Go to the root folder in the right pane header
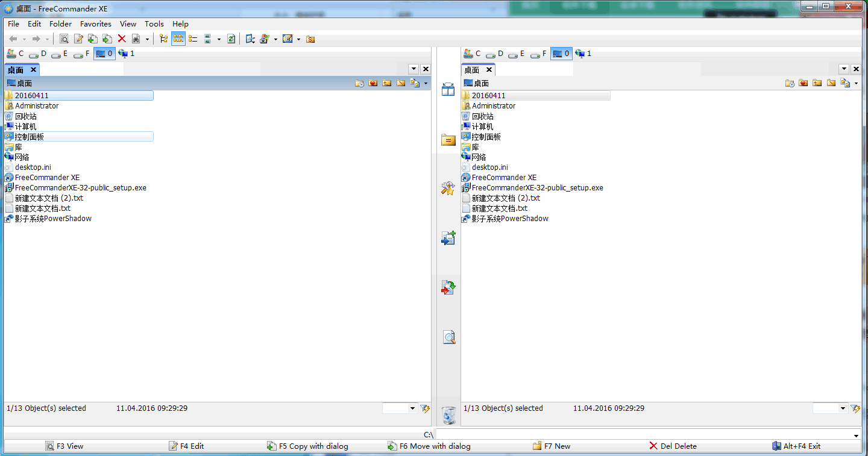The height and width of the screenshot is (456, 868). [831, 83]
